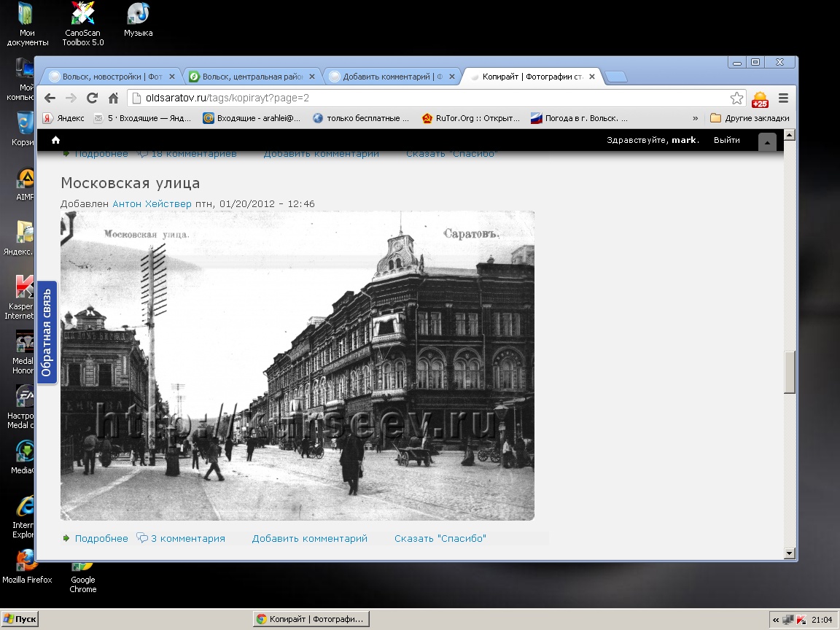The image size is (840, 630).
Task: Collapse the site top bar arrow button
Action: 767,142
